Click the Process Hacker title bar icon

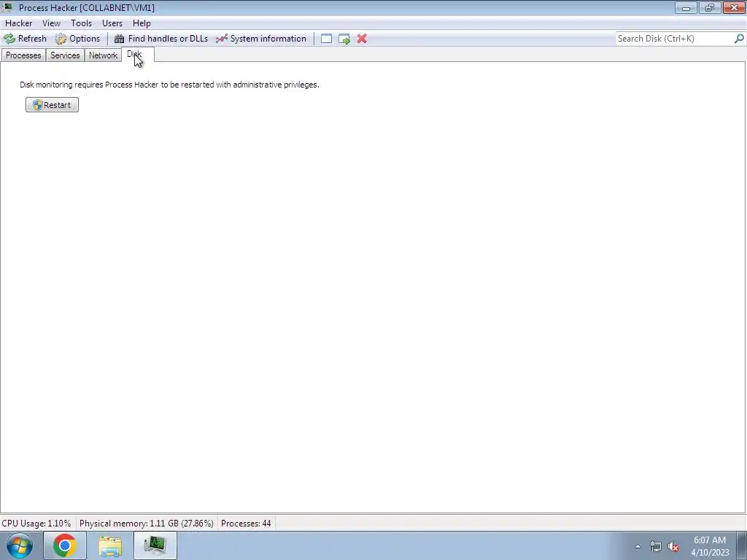point(8,7)
